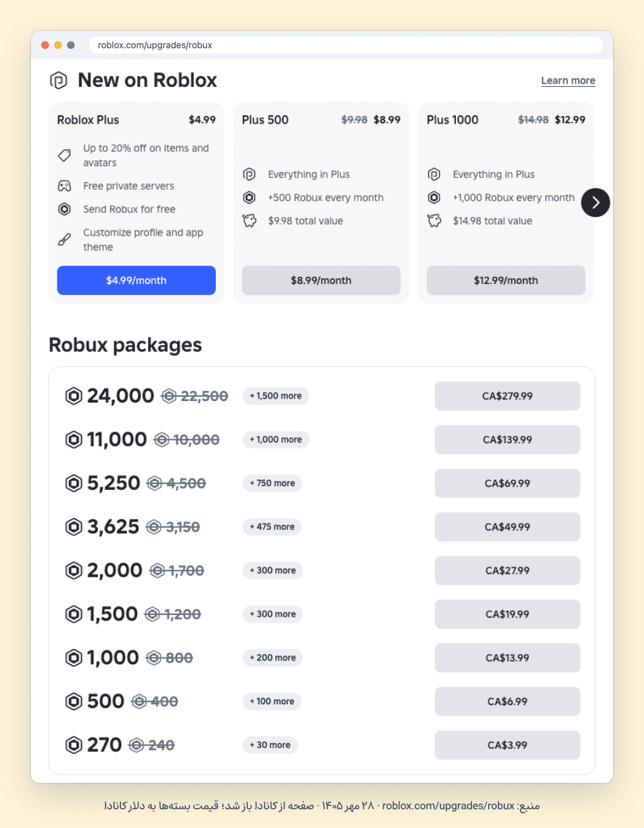Image resolution: width=644 pixels, height=828 pixels.
Task: Show next plans with the right arrow
Action: pyautogui.click(x=596, y=203)
